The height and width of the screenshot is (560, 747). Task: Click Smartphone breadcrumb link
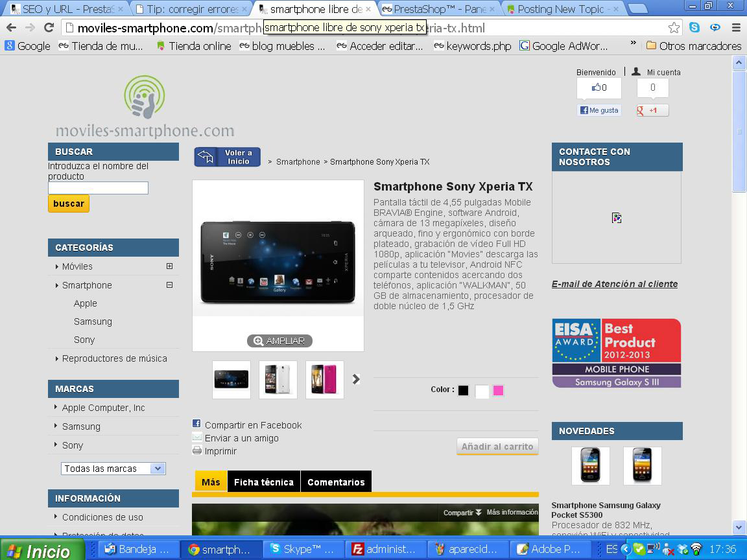(298, 162)
